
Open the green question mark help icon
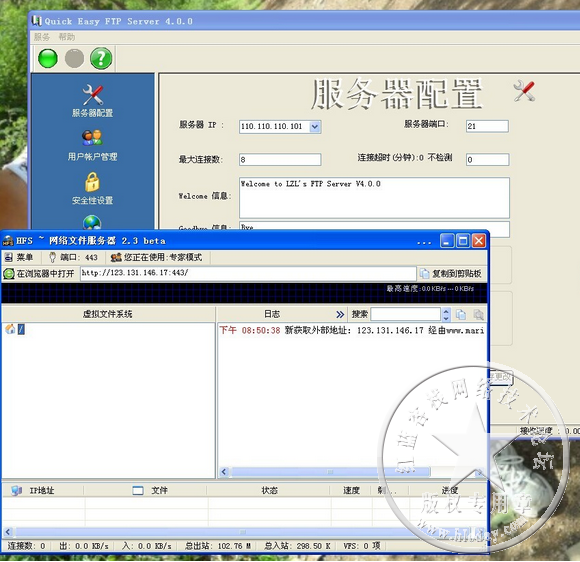click(x=101, y=58)
